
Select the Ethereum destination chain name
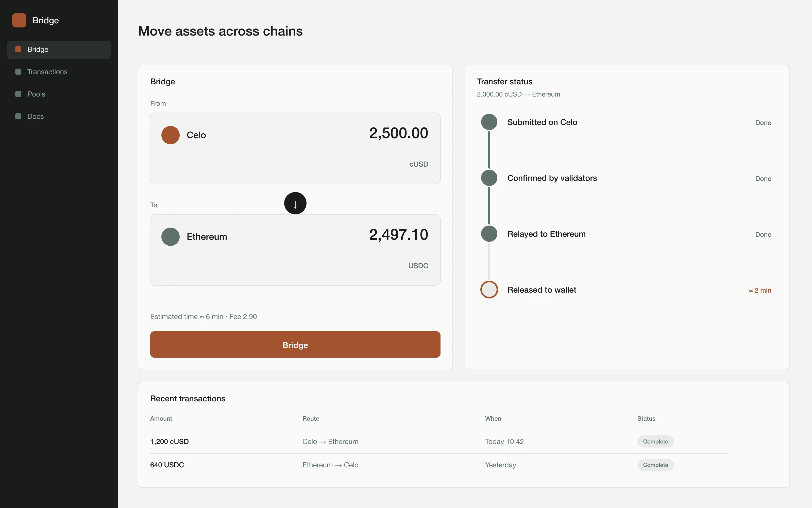pyautogui.click(x=207, y=237)
